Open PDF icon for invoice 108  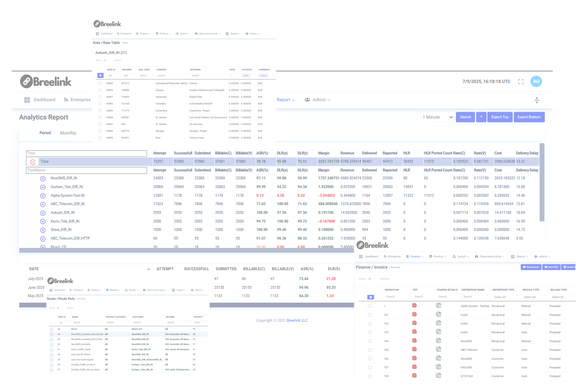[x=414, y=375]
